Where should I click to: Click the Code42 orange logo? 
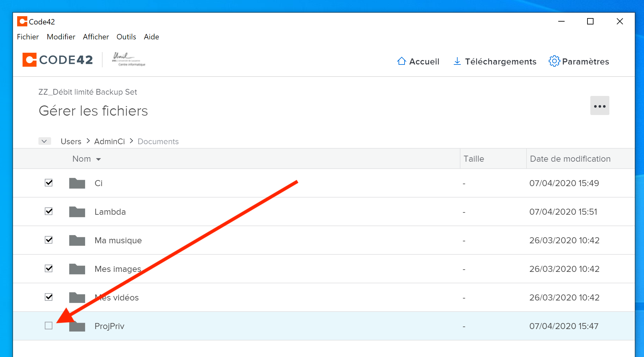(30, 60)
